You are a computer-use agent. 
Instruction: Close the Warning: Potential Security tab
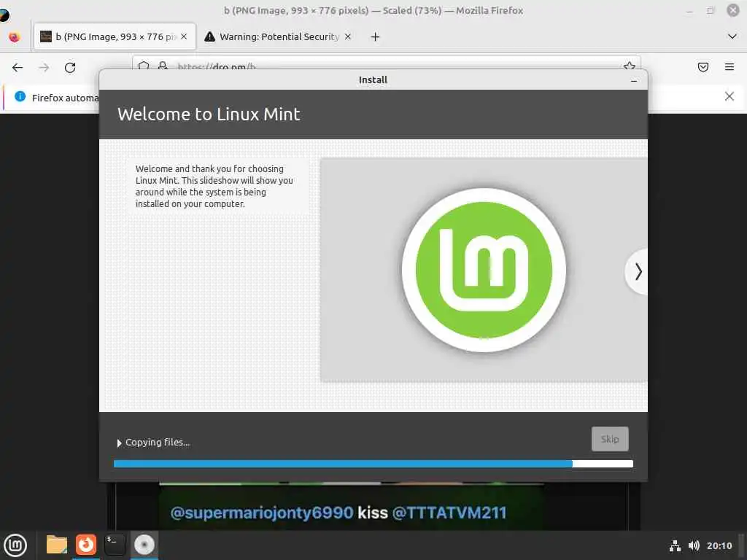click(348, 36)
